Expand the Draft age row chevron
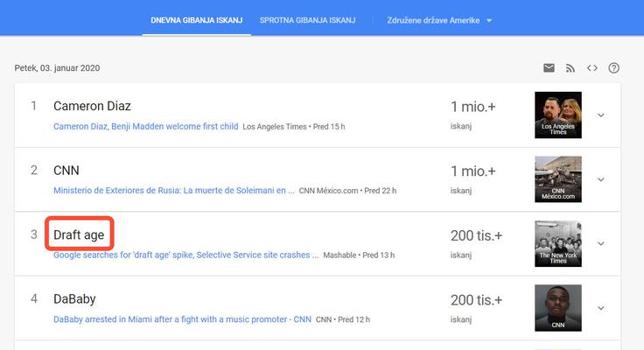Viewport: 644px width, 350px height. click(x=600, y=243)
